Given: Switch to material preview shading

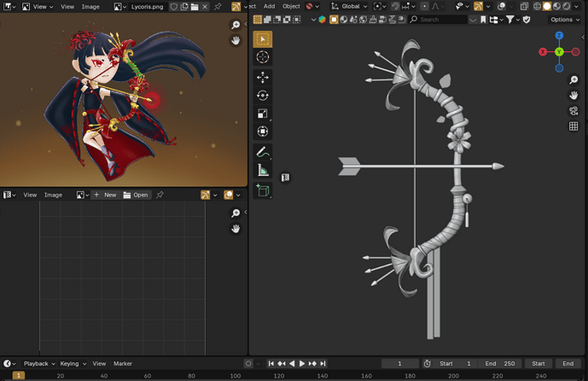Looking at the screenshot, I should (556, 6).
